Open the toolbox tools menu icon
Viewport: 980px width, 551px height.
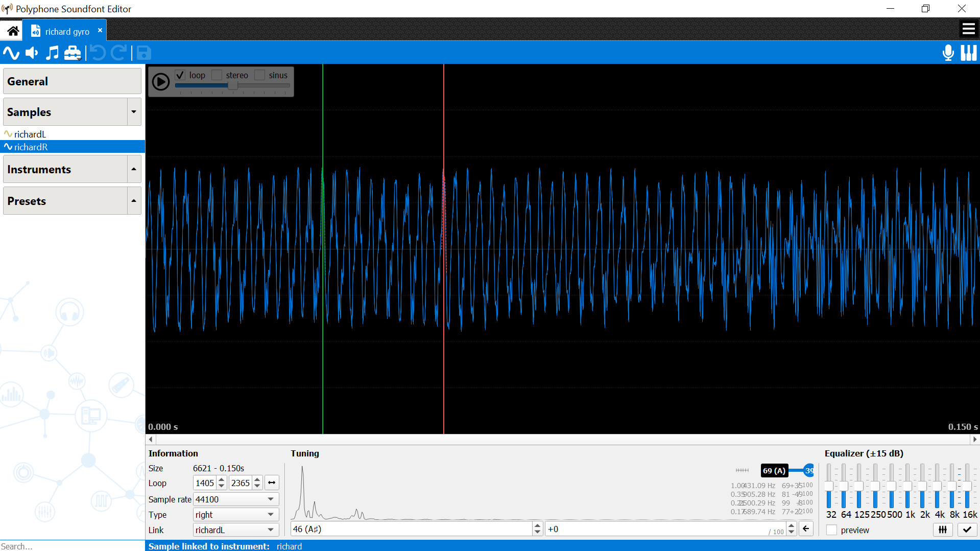click(x=72, y=53)
